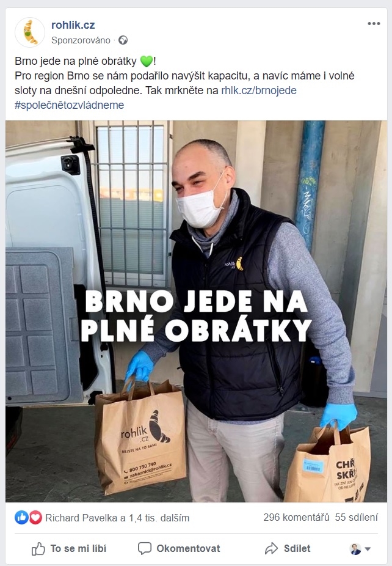Expand the profile selector dropdown arrow

368,549
